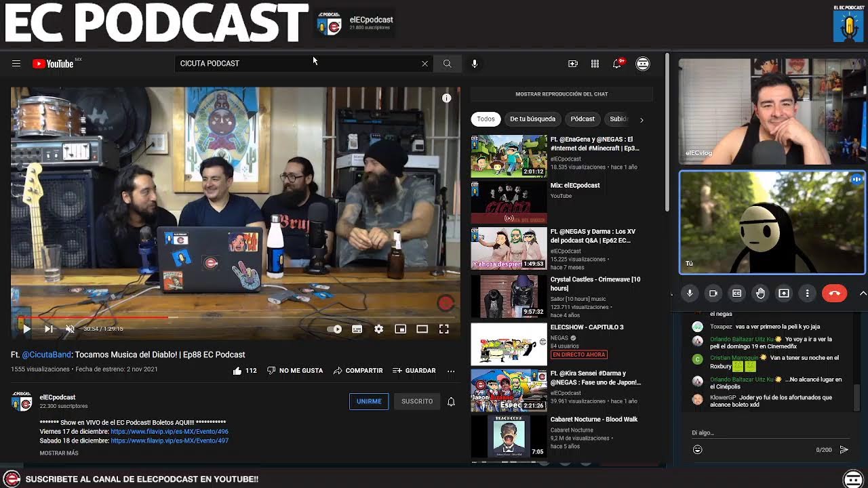The width and height of the screenshot is (868, 488).
Task: Open the Evento/497 ticket link
Action: tap(170, 441)
